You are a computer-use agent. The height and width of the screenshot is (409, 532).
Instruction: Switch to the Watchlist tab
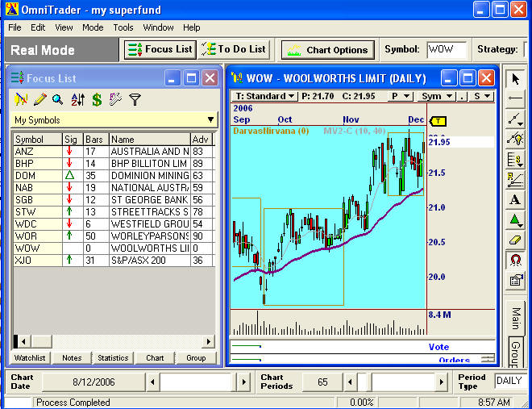click(30, 358)
